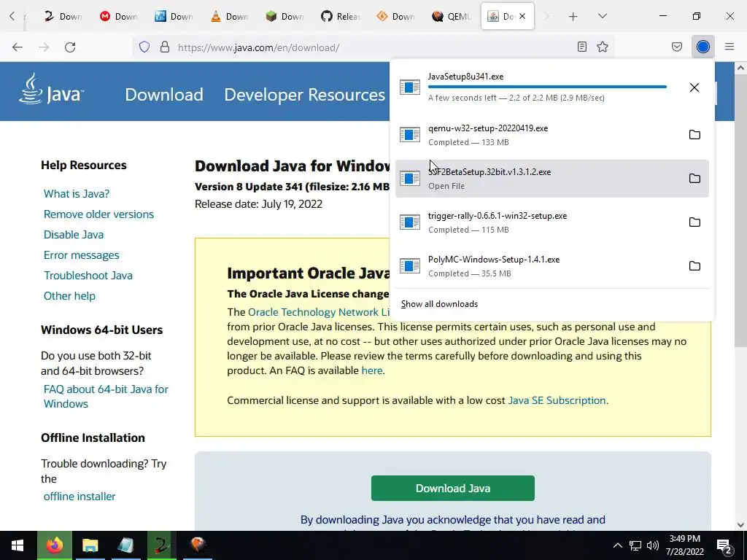Open the Error messages link
This screenshot has width=747, height=560.
[82, 255]
